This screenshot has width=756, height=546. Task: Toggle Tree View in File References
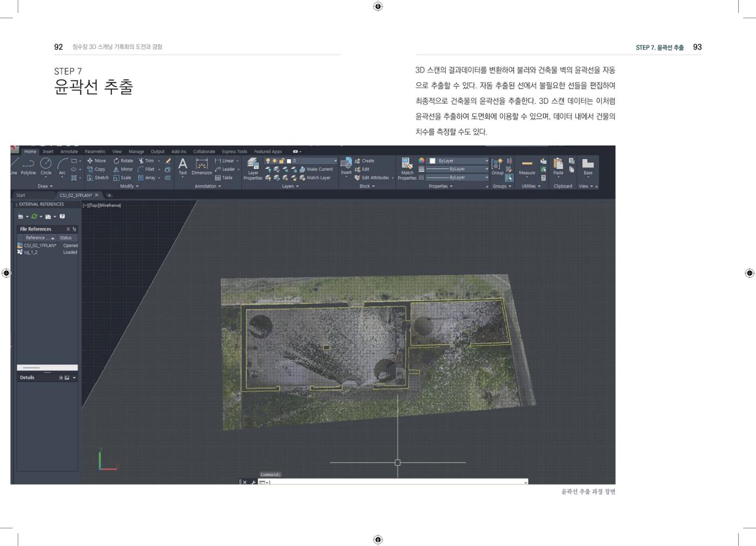pos(74,229)
